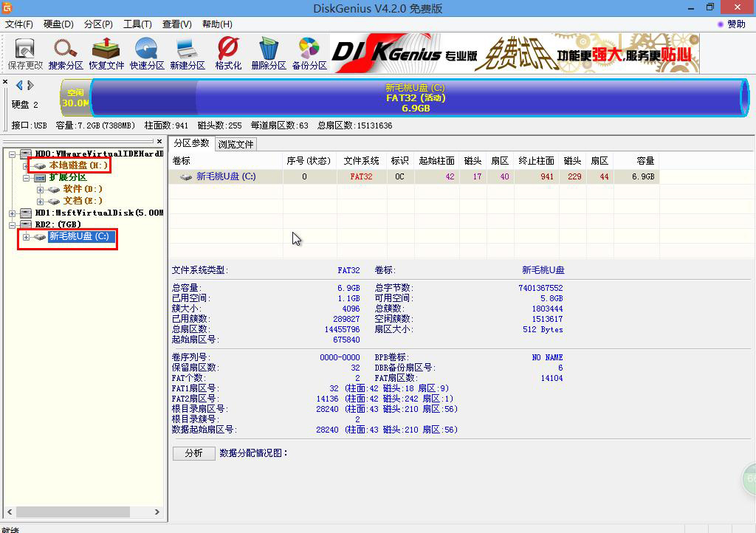The image size is (756, 533).
Task: Close the disk bar panel with x
Action: (x=5, y=81)
